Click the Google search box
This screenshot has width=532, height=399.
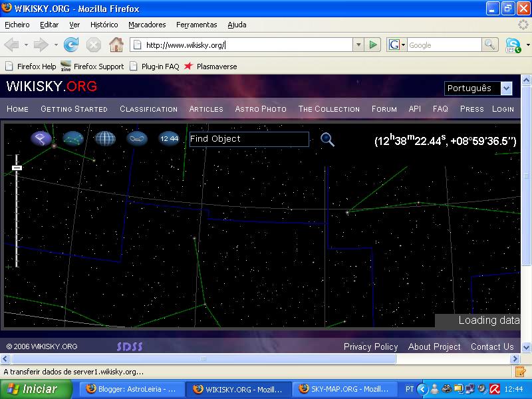tap(444, 45)
